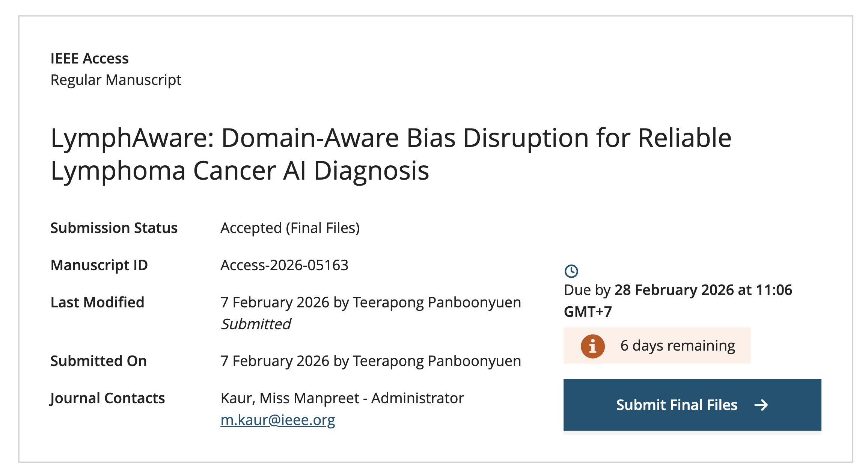The image size is (868, 475).
Task: Click the Submitted On date value
Action: coord(371,361)
